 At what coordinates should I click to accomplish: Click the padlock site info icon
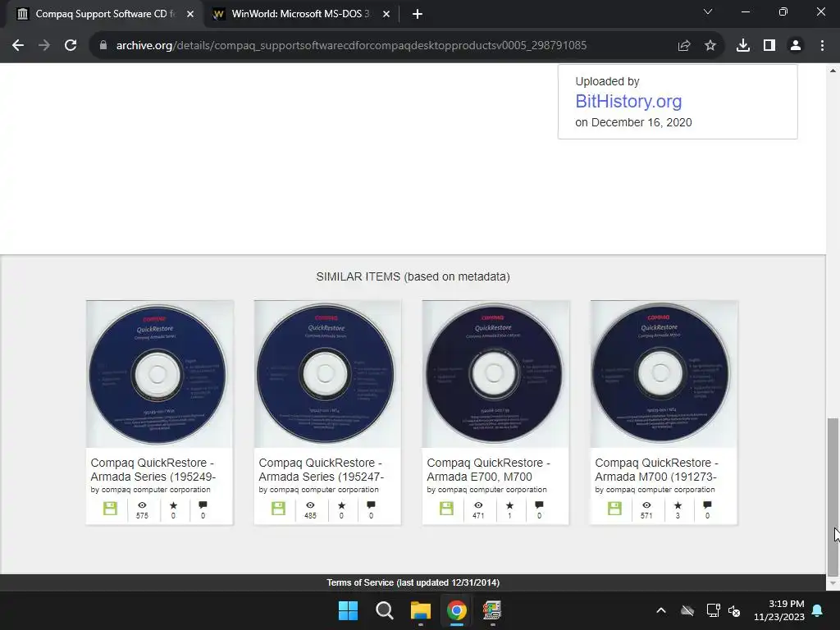tap(103, 46)
